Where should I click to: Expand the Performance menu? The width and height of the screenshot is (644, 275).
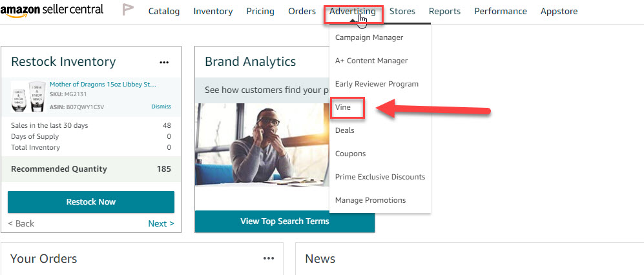[501, 11]
